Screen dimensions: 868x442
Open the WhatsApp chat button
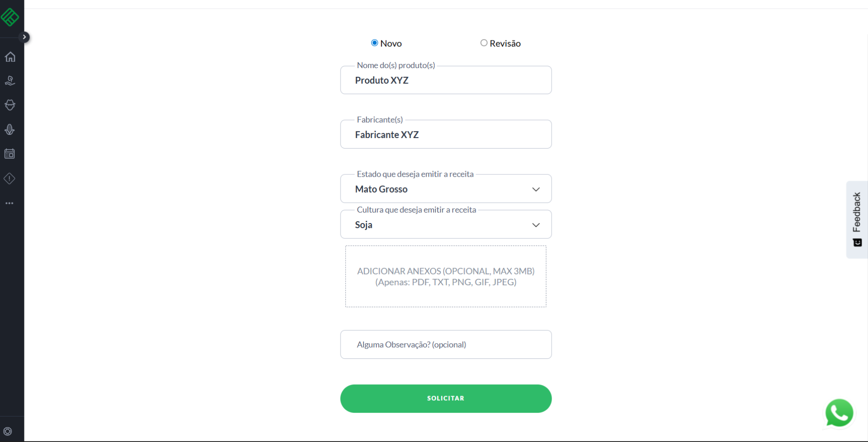click(839, 413)
